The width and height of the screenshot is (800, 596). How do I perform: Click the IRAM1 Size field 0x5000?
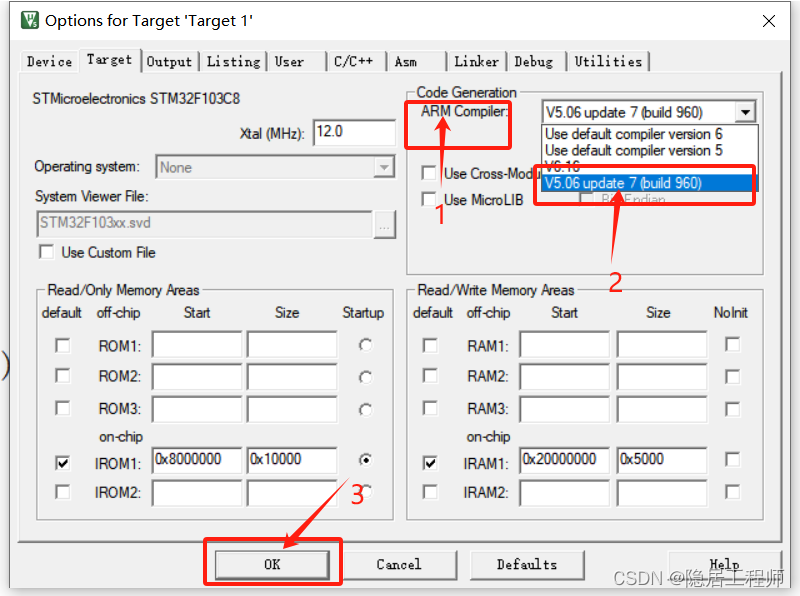662,460
